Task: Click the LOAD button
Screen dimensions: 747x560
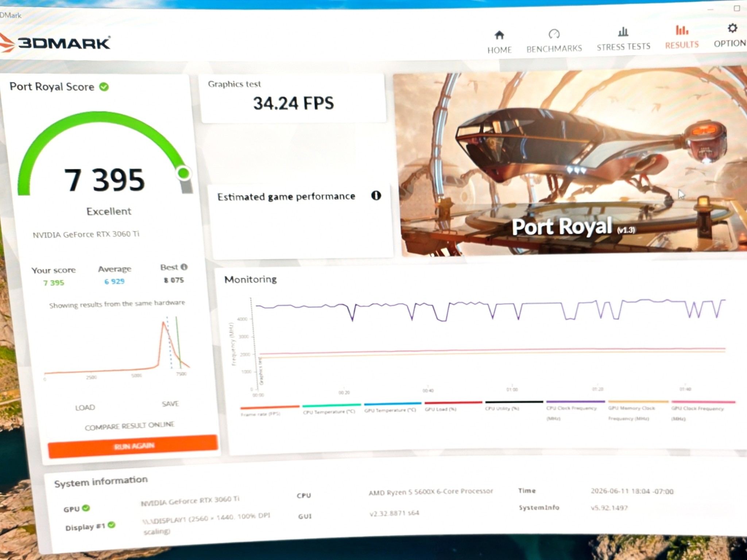Action: [85, 407]
